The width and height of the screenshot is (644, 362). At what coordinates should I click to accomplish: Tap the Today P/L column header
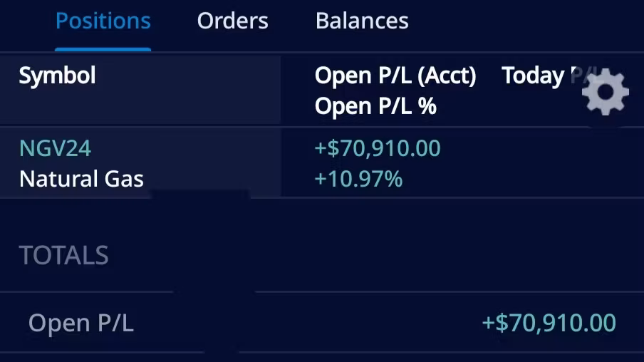pyautogui.click(x=541, y=76)
